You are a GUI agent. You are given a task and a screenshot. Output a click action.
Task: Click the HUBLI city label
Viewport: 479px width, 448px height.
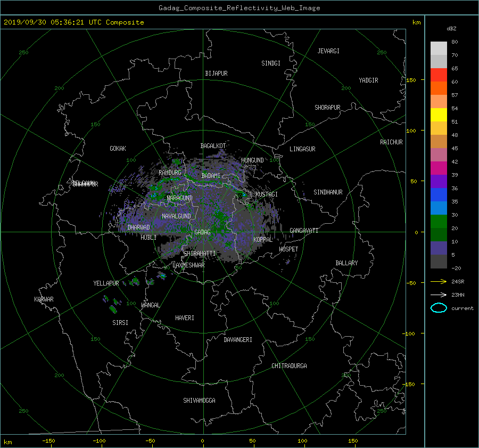click(148, 238)
